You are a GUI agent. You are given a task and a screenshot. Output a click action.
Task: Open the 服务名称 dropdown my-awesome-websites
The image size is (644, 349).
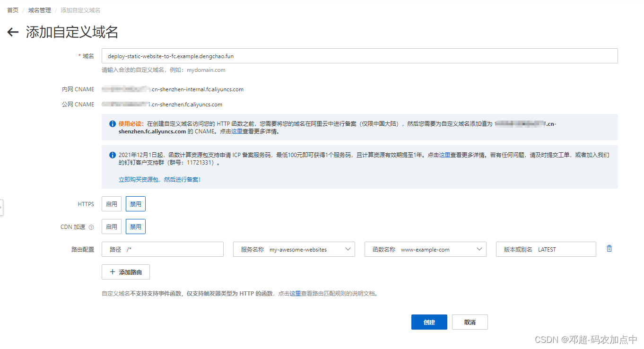[x=294, y=249]
